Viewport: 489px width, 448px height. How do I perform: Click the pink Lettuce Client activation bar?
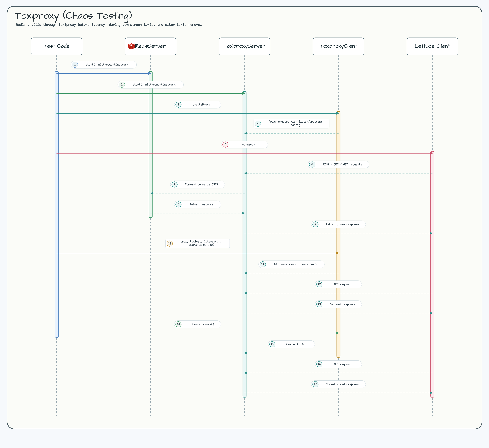432,274
